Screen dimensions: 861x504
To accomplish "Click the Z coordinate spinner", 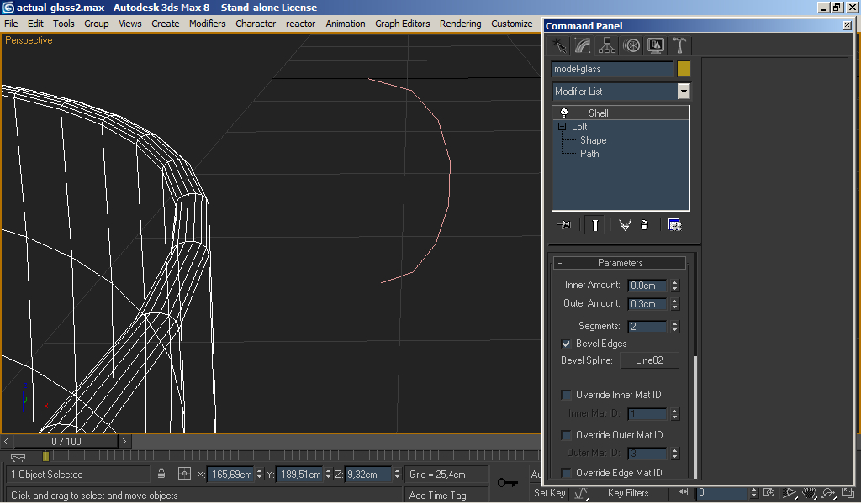I will [x=397, y=475].
